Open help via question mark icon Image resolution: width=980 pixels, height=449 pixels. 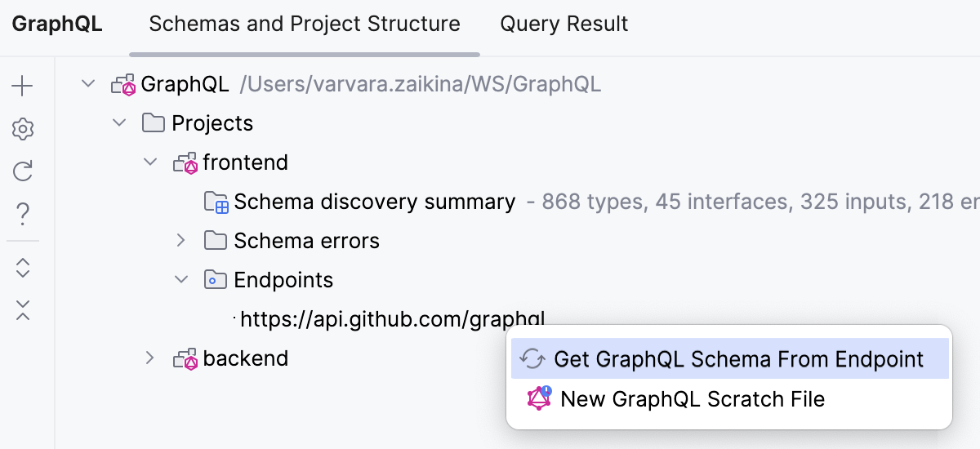click(23, 215)
